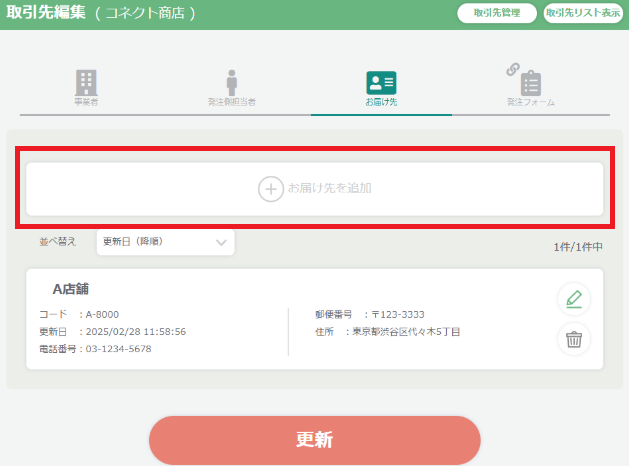Click the plus circle icon to add destination
The width and height of the screenshot is (629, 466).
[271, 189]
